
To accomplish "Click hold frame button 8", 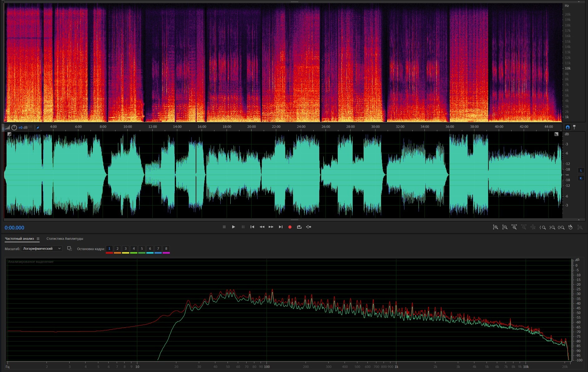I will [x=166, y=249].
